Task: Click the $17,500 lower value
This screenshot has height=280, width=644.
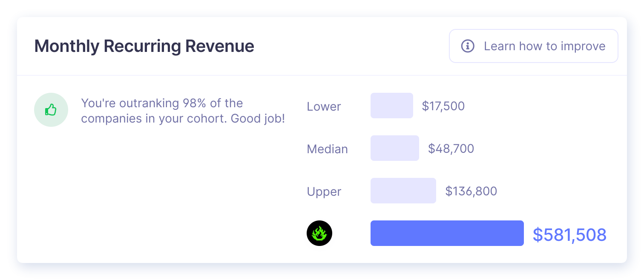Action: pyautogui.click(x=443, y=106)
